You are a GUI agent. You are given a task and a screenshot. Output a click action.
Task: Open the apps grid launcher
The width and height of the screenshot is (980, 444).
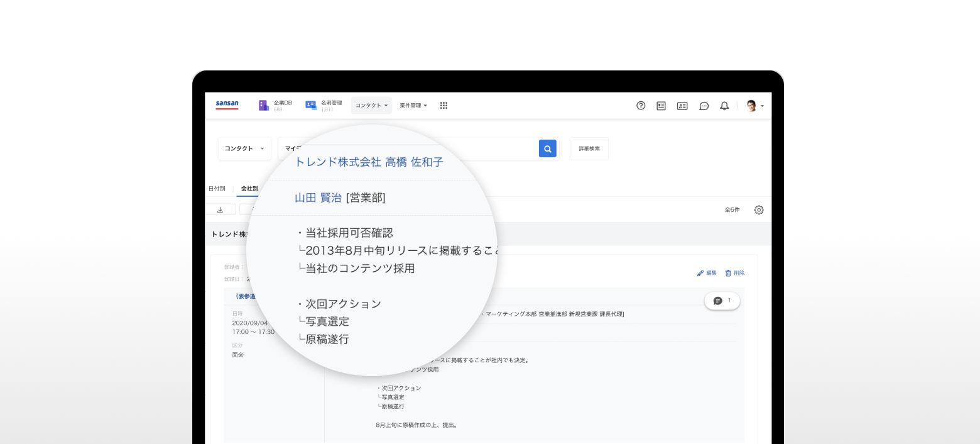click(x=444, y=106)
